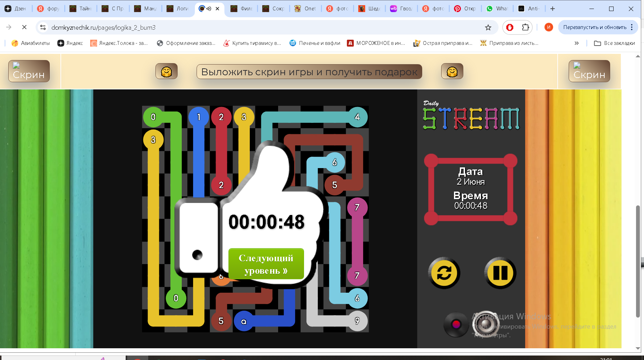Click the right hugging emoji button

[452, 71]
